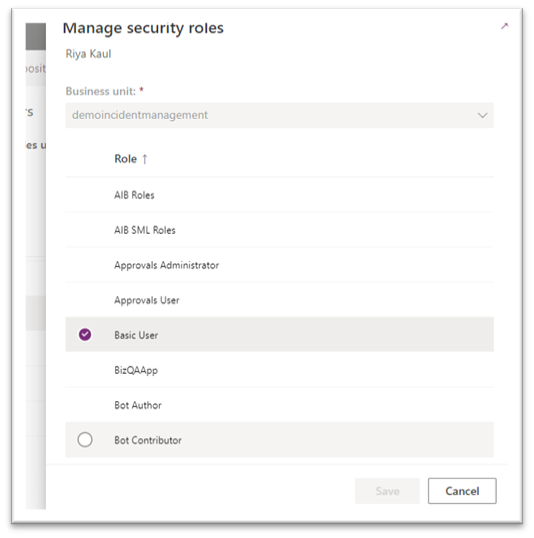Click the Business unit dropdown chevron
Image resolution: width=534 pixels, height=538 pixels.
[483, 115]
